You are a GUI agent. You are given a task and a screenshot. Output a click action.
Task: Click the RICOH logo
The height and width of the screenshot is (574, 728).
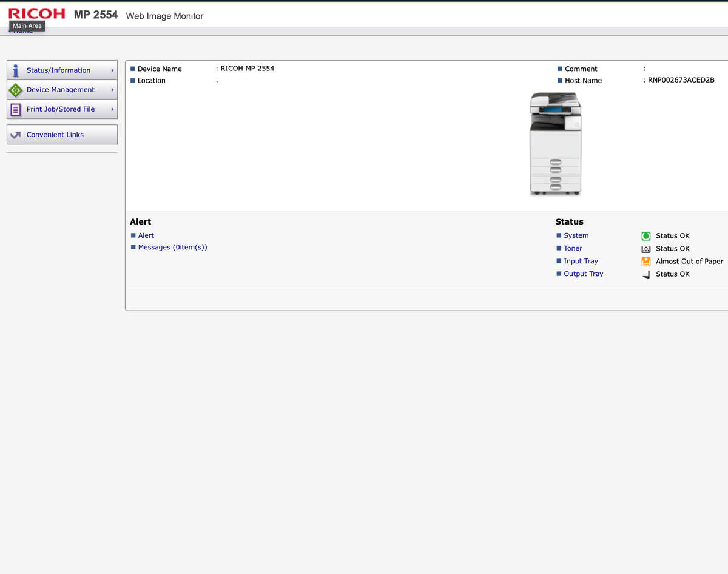[x=36, y=14]
